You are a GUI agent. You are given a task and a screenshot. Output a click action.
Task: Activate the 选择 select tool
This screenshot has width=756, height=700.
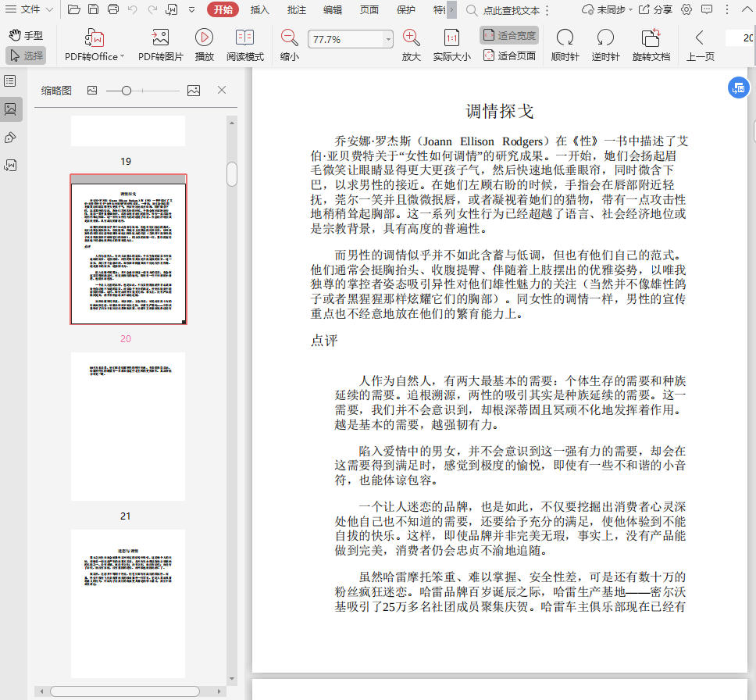(x=26, y=55)
